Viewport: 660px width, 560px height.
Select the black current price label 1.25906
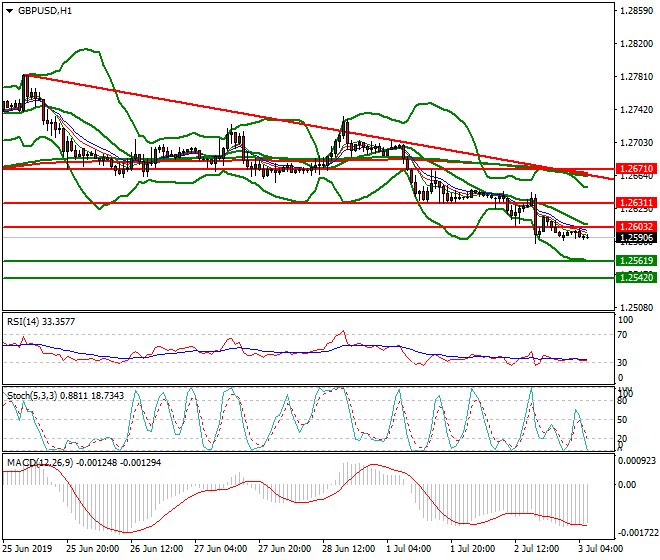636,238
